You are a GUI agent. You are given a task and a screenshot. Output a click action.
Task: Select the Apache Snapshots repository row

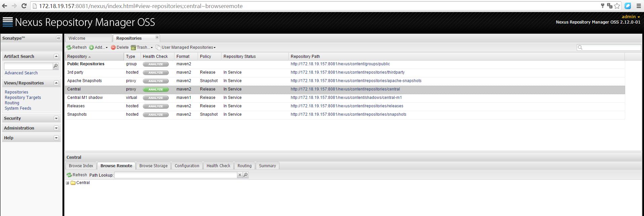(345, 81)
